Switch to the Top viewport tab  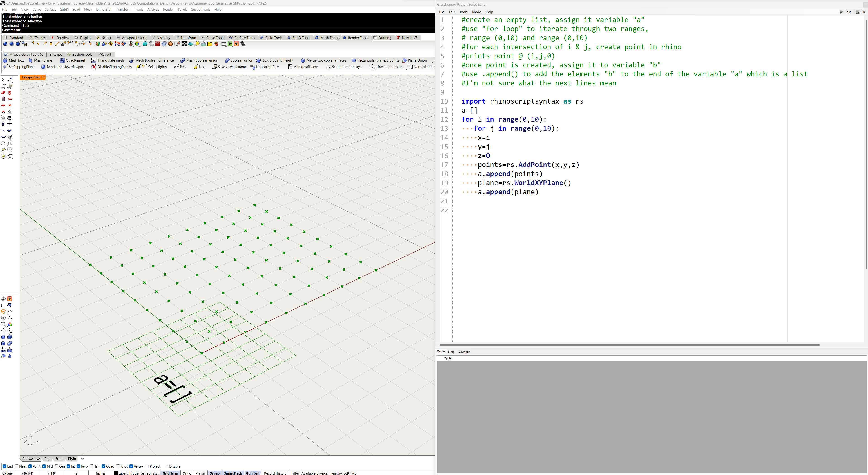(x=47, y=458)
